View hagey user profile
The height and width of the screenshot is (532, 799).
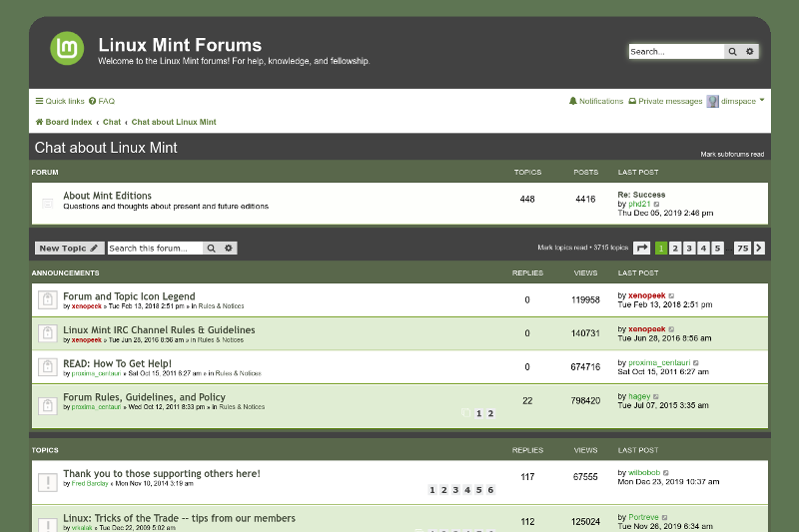click(639, 396)
